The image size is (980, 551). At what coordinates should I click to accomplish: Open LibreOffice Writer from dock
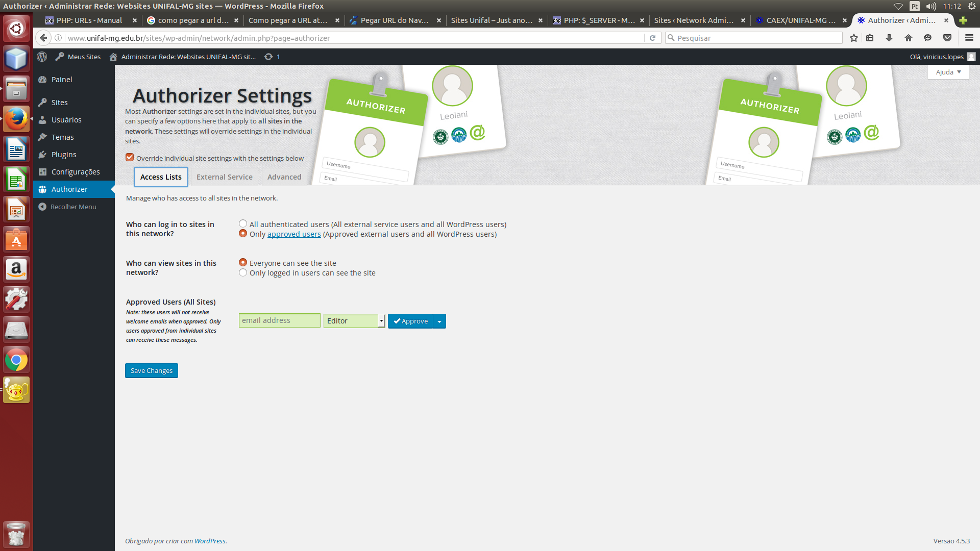pos(16,149)
